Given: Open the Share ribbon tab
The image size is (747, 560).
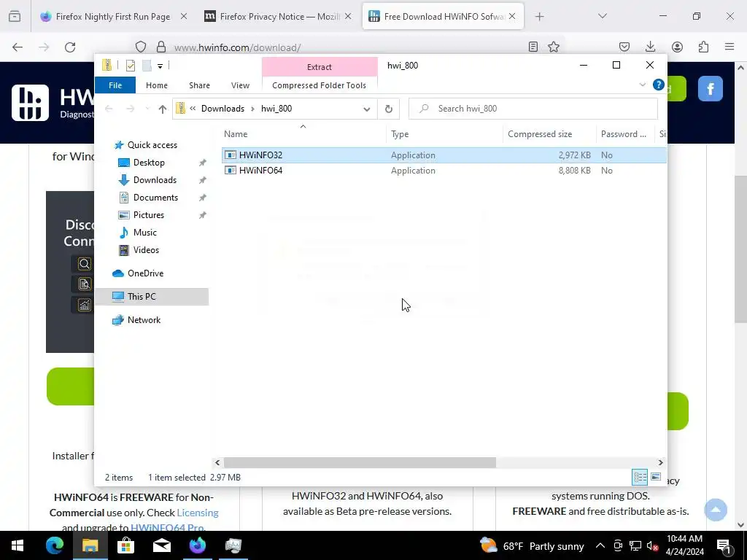Looking at the screenshot, I should (x=199, y=85).
